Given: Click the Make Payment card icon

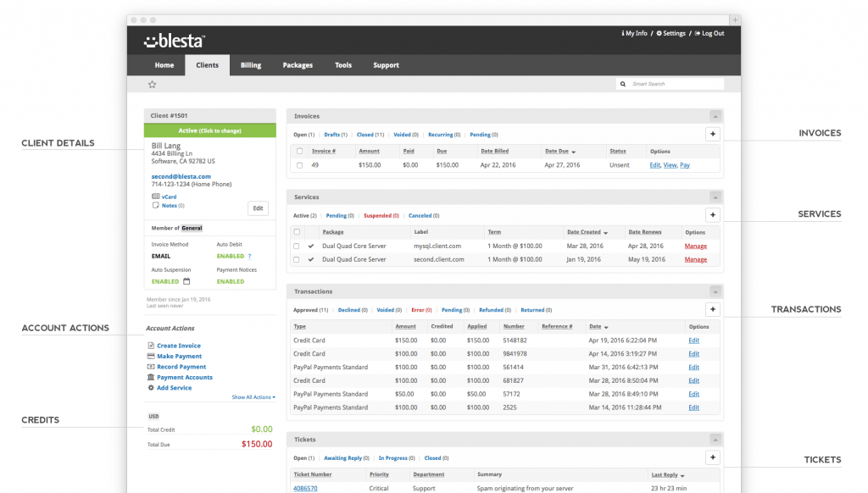Looking at the screenshot, I should tap(149, 356).
